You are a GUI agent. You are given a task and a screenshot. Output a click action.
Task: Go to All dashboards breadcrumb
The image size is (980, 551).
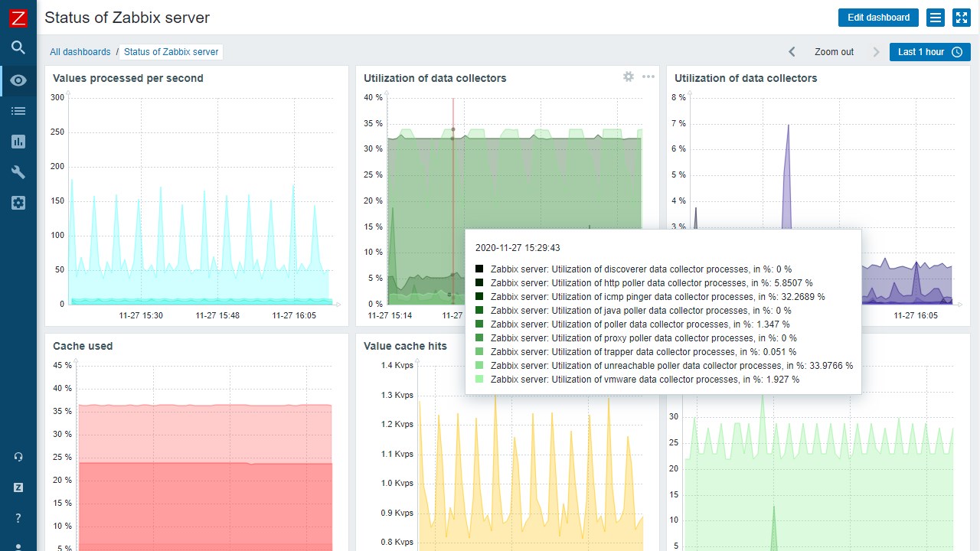80,52
